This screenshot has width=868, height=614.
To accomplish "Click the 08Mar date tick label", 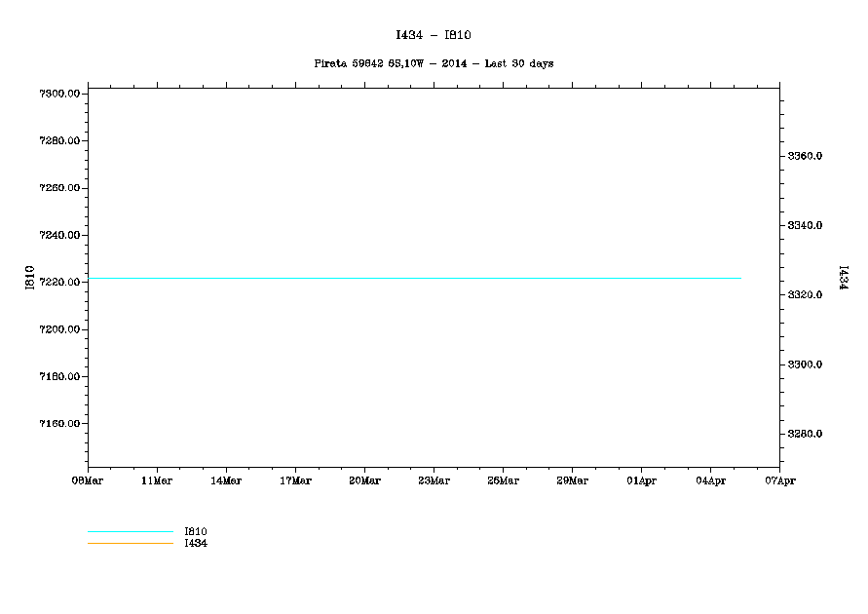I will (x=88, y=480).
